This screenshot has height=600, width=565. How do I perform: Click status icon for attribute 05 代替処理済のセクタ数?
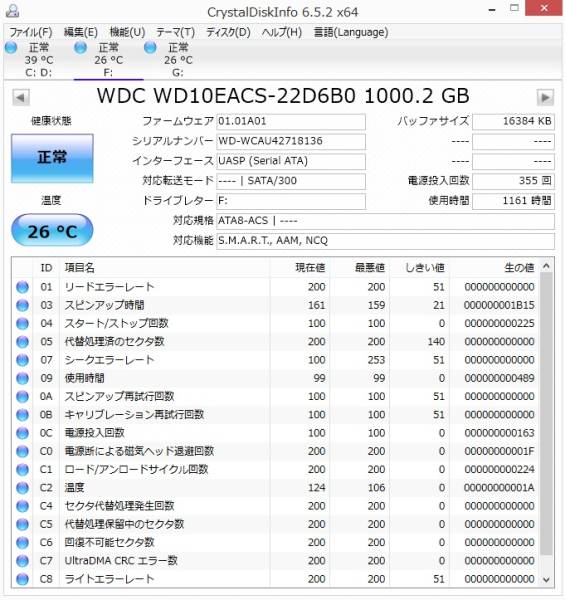[x=23, y=342]
